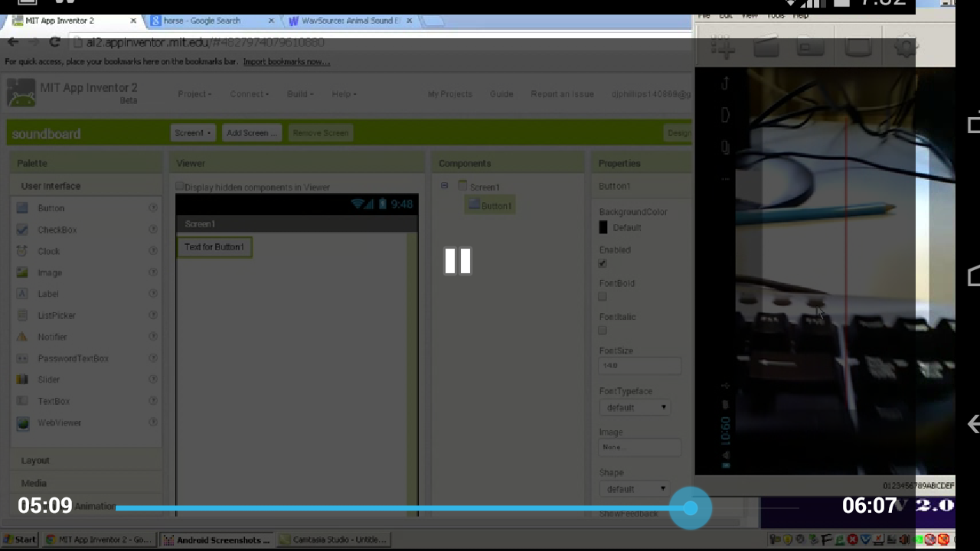Select Button in the Palette list
Screen dimensions: 980x551
pos(51,208)
